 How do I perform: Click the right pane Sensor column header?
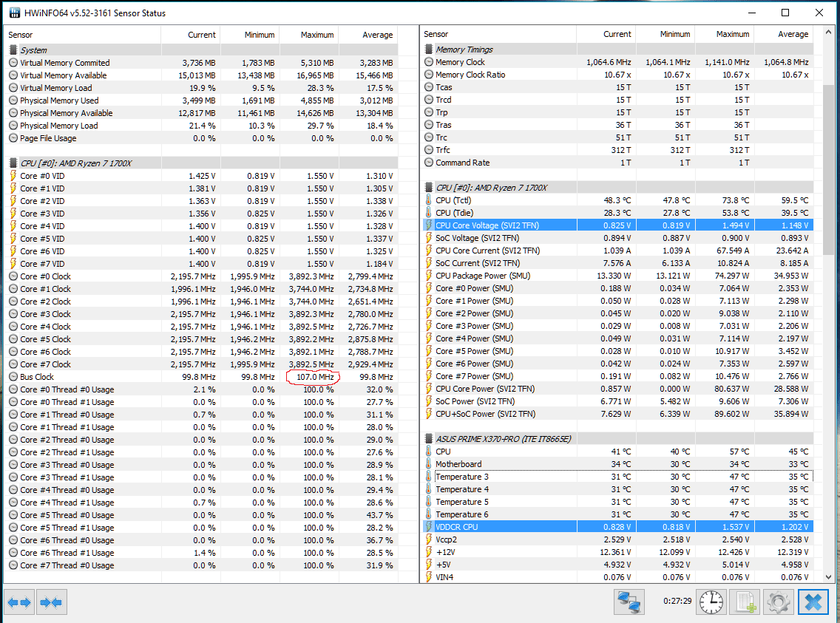click(x=498, y=34)
